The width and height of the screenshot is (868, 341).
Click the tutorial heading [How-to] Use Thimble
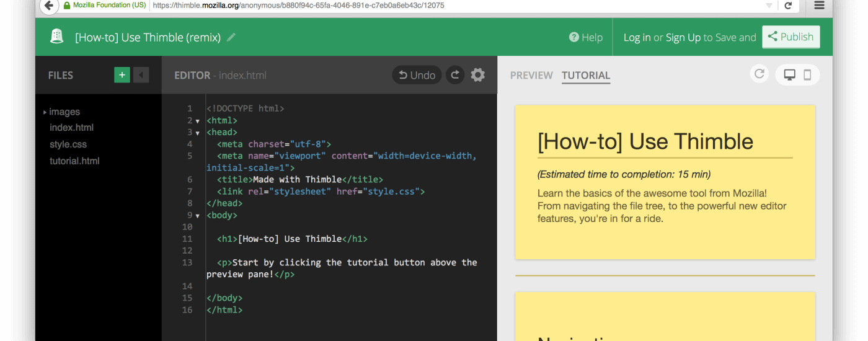645,141
